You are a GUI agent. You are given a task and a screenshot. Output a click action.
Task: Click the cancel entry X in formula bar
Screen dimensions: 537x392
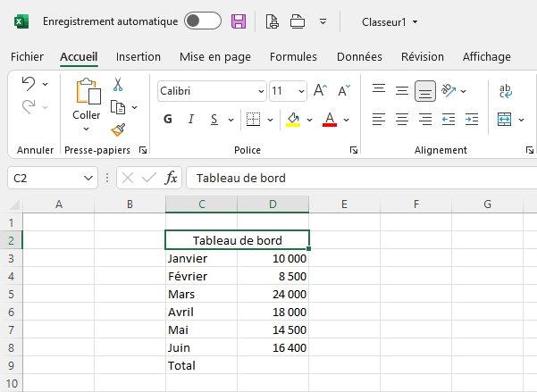click(128, 178)
